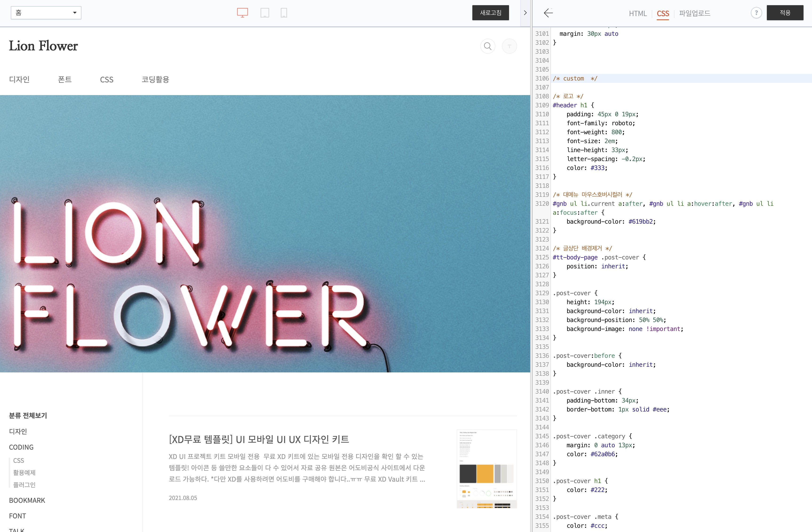Click the .post-cover .meta selector line

(x=585, y=517)
